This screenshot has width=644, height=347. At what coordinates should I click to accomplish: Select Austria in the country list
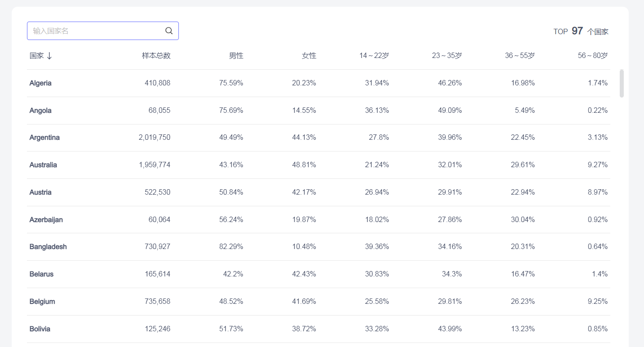pyautogui.click(x=40, y=192)
